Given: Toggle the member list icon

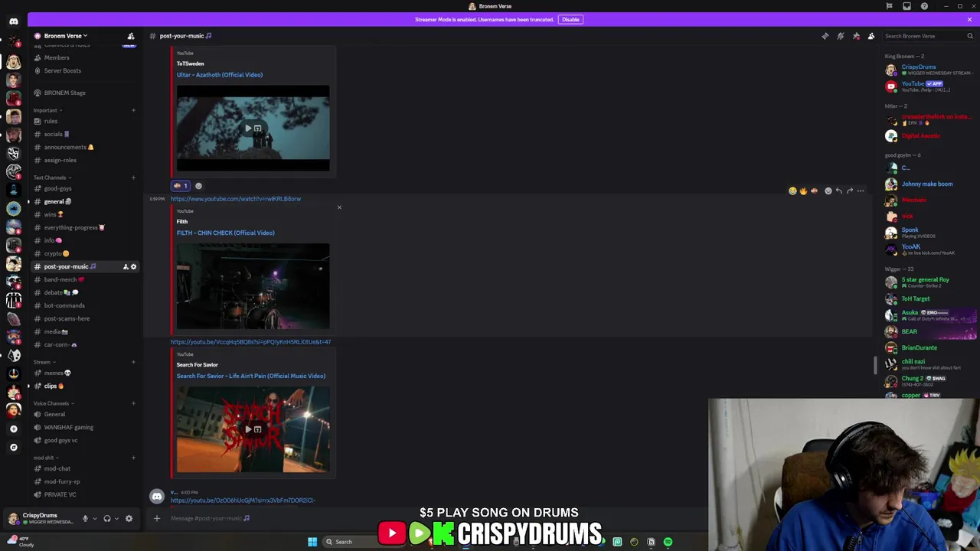Looking at the screenshot, I should (x=871, y=36).
